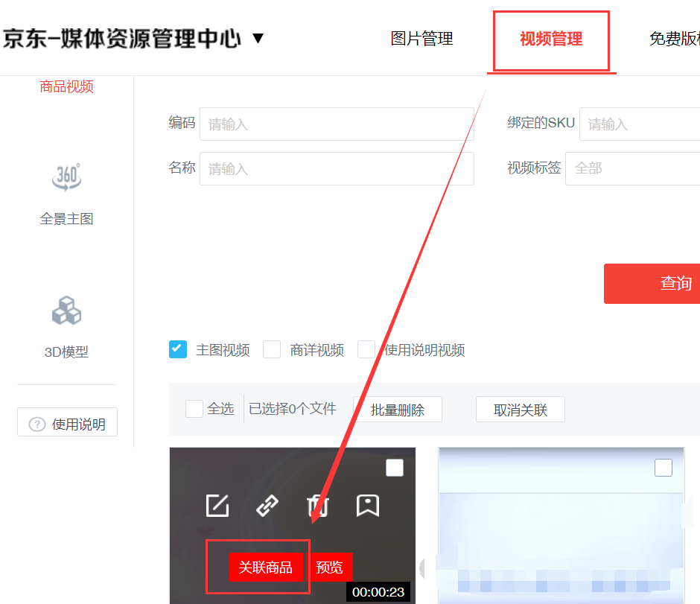Select the second video thumbnail checkbox
This screenshot has width=700, height=604.
tap(664, 468)
